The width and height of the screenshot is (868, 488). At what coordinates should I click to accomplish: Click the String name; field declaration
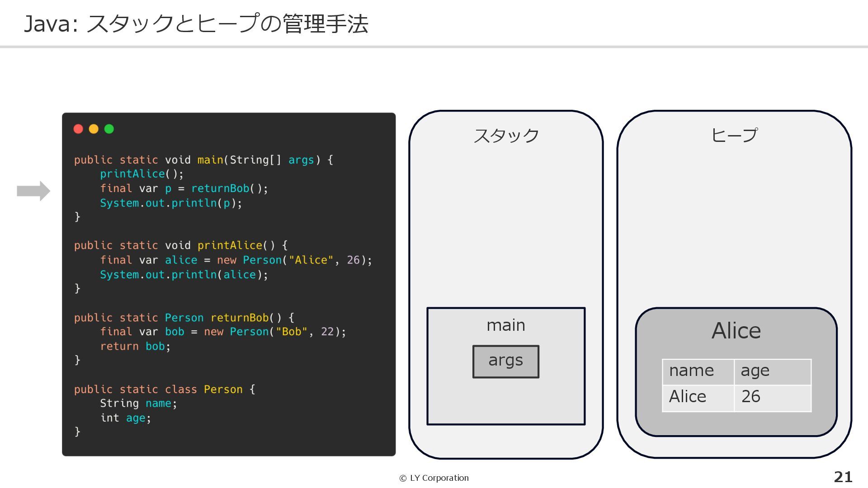[138, 404]
